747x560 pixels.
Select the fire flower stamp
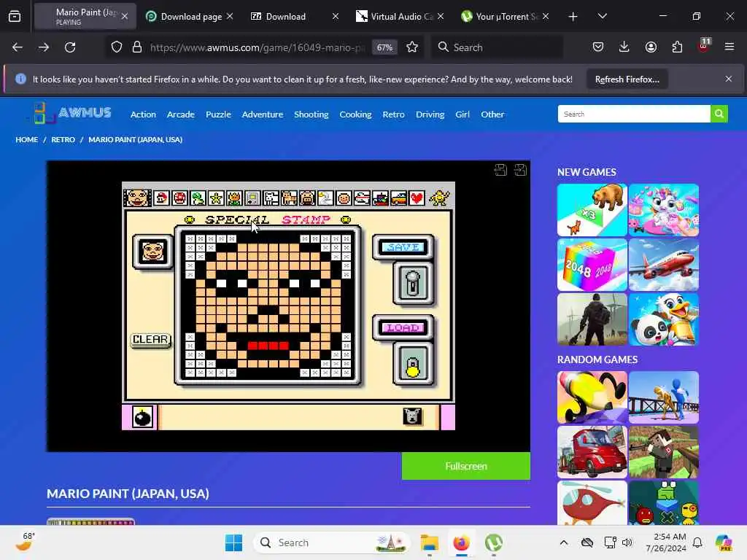[234, 198]
